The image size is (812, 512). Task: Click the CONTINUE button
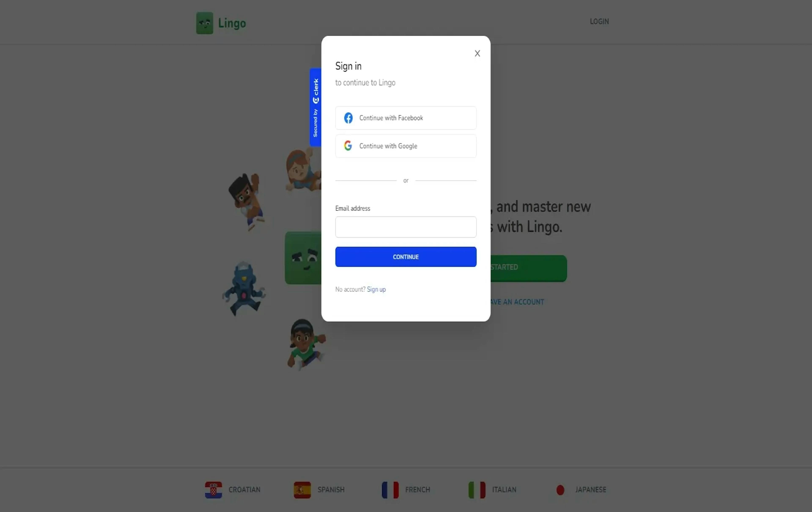click(x=406, y=257)
